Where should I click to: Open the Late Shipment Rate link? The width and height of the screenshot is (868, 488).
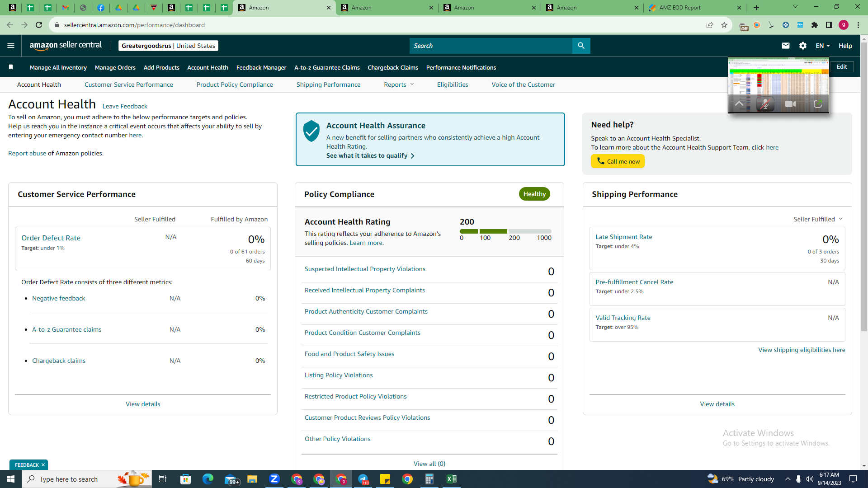[624, 237]
